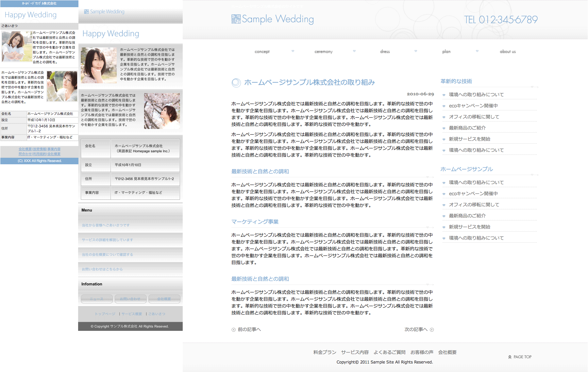Select the dress navigation item

pos(385,52)
